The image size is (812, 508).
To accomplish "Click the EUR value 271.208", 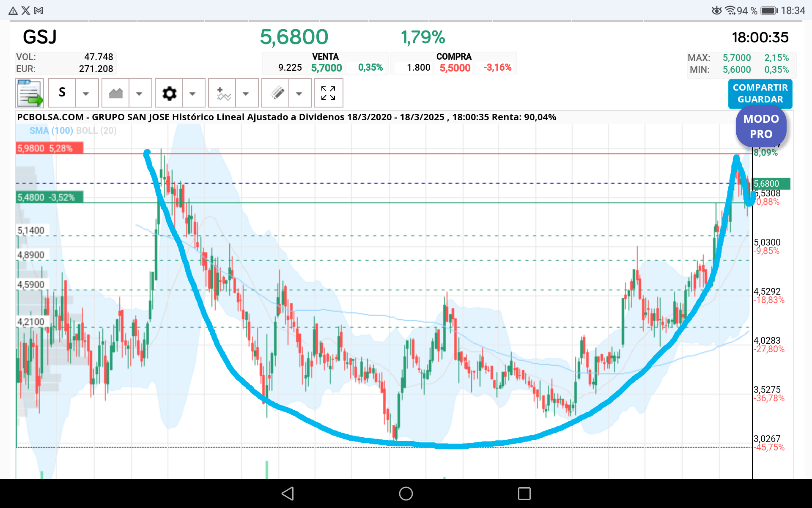I will click(96, 69).
